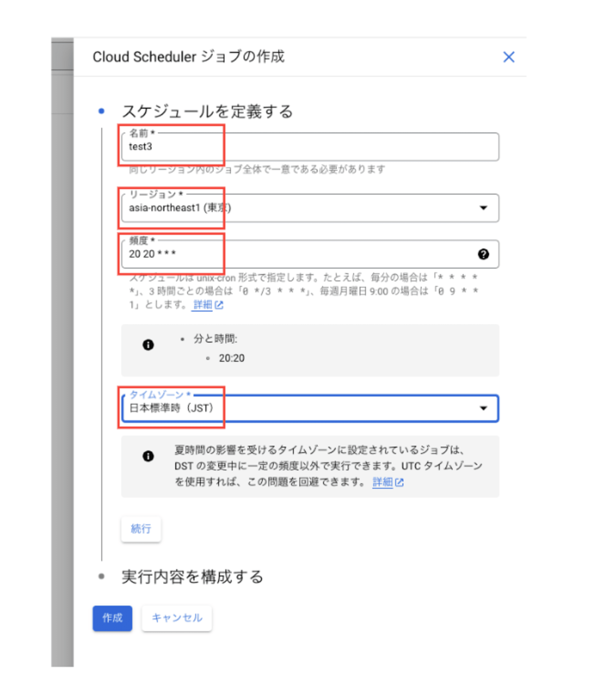
Task: Click the 分と時間 label text
Action: tap(215, 339)
